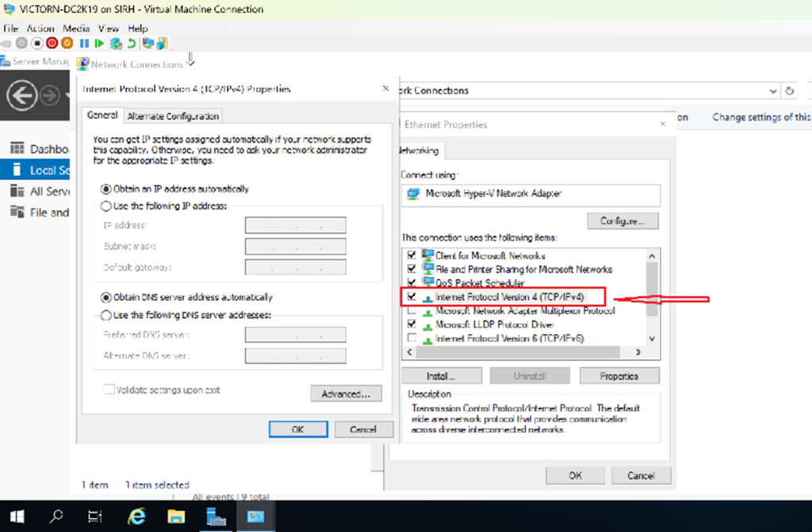
Task: Click the IP address input field
Action: [295, 226]
